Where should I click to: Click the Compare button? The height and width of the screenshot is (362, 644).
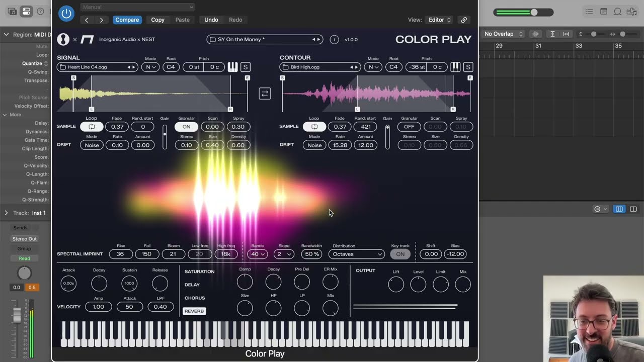point(127,20)
